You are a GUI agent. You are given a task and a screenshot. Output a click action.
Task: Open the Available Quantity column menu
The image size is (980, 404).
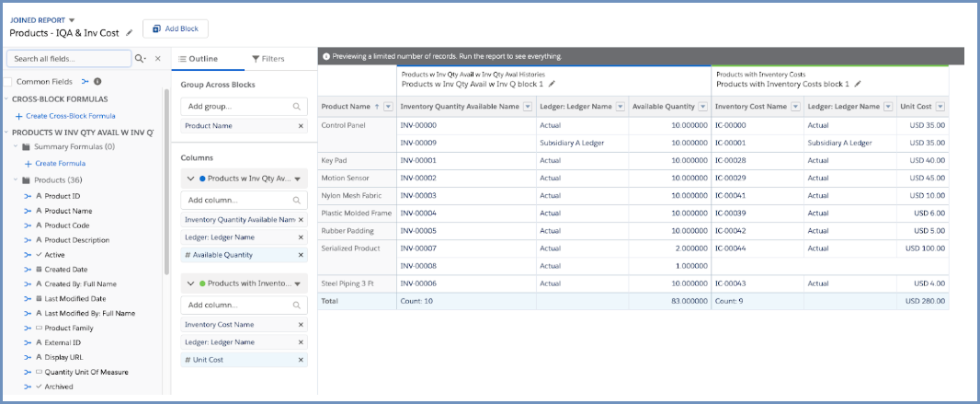[704, 107]
